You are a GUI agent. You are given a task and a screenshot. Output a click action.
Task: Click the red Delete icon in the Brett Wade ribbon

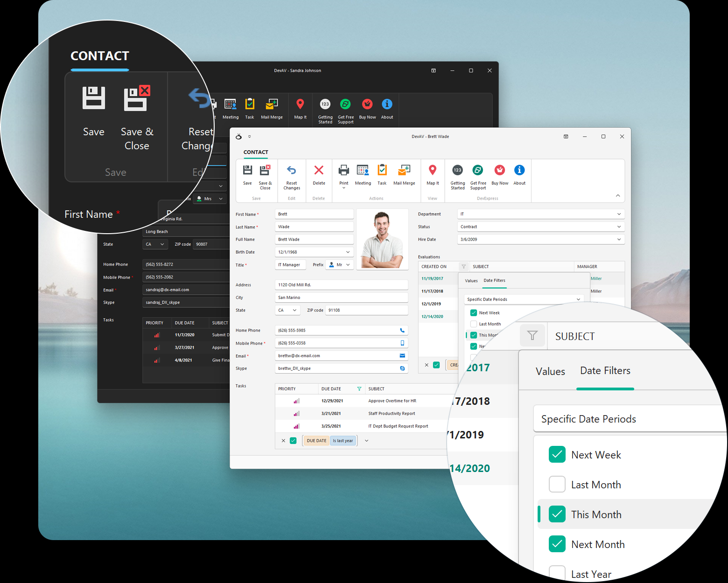coord(319,170)
